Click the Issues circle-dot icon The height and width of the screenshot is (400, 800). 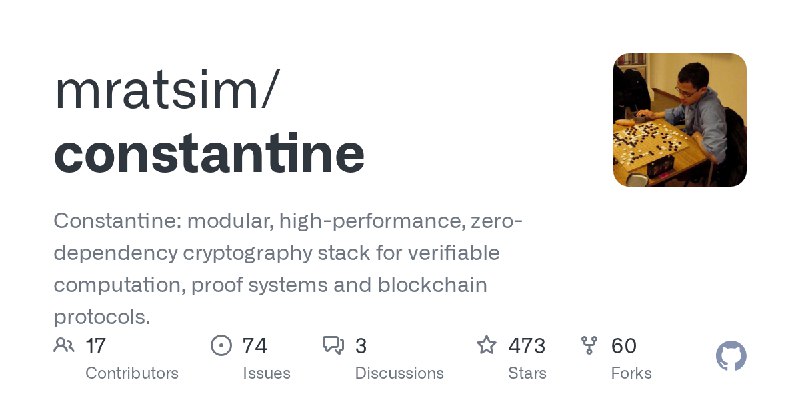click(221, 346)
